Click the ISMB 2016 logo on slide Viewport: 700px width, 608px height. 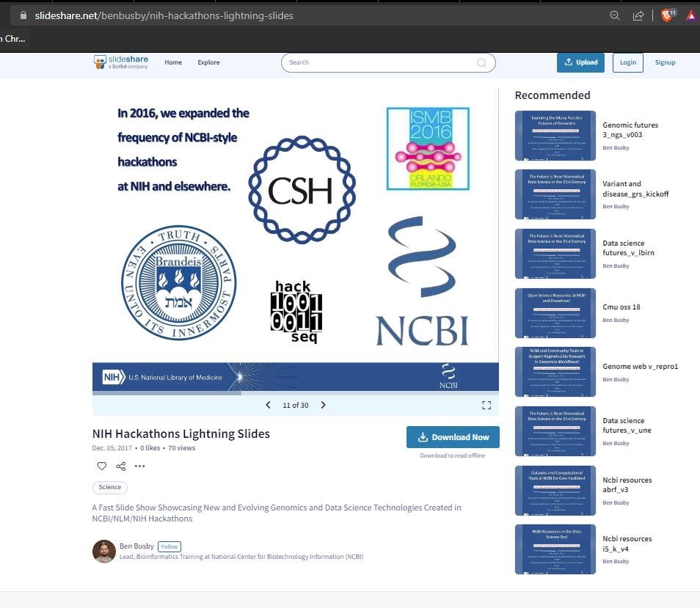coord(428,149)
